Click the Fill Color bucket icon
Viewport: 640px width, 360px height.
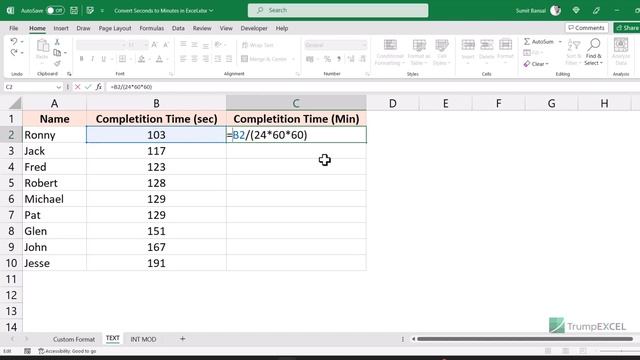(x=141, y=59)
